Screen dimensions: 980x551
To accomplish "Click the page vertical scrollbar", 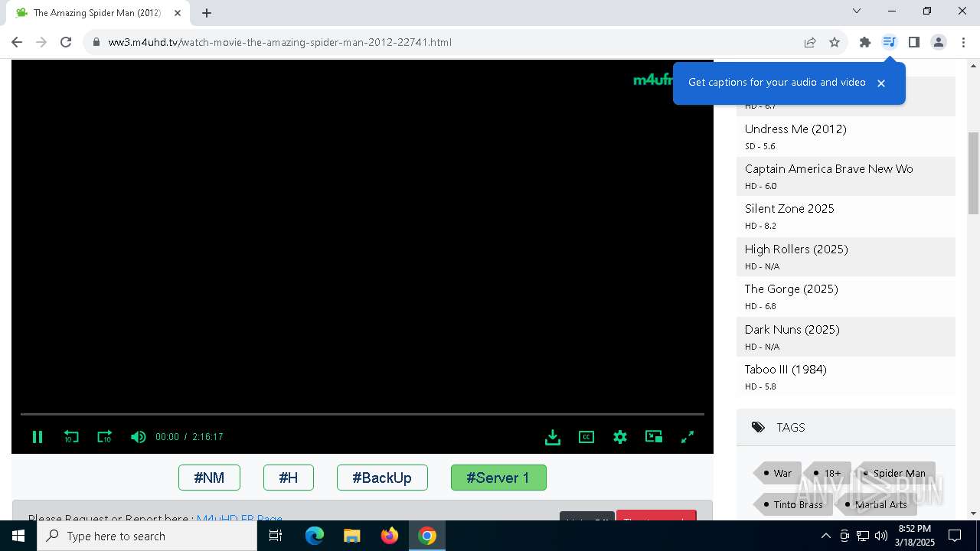I will (973, 173).
